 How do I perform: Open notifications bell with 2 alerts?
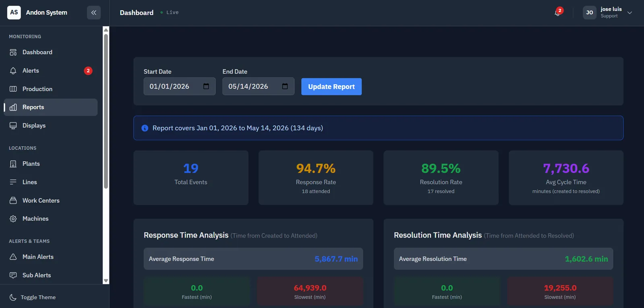(557, 12)
